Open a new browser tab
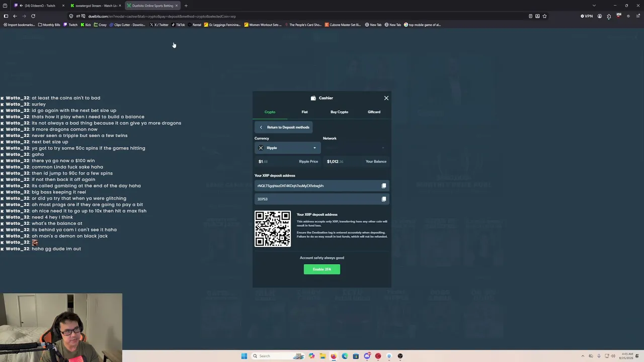644x362 pixels. (x=186, y=6)
